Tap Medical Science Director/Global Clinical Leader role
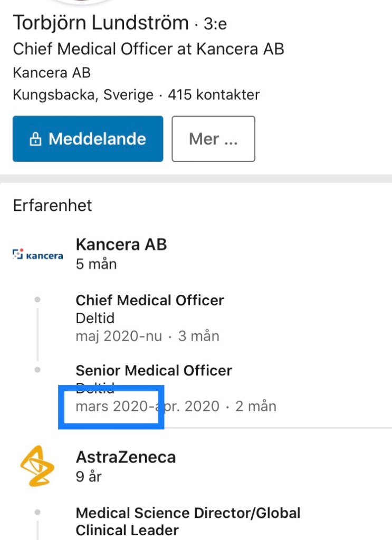This screenshot has height=540, width=392. tap(188, 521)
